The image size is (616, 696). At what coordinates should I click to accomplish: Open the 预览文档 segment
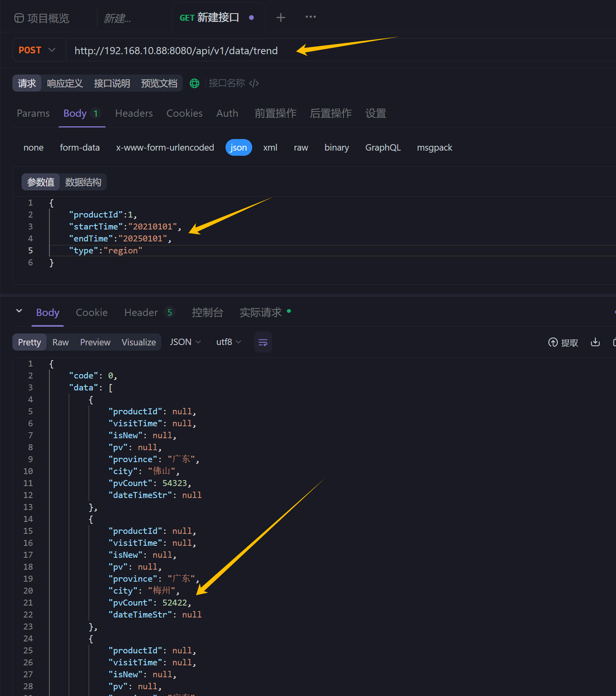[x=159, y=83]
